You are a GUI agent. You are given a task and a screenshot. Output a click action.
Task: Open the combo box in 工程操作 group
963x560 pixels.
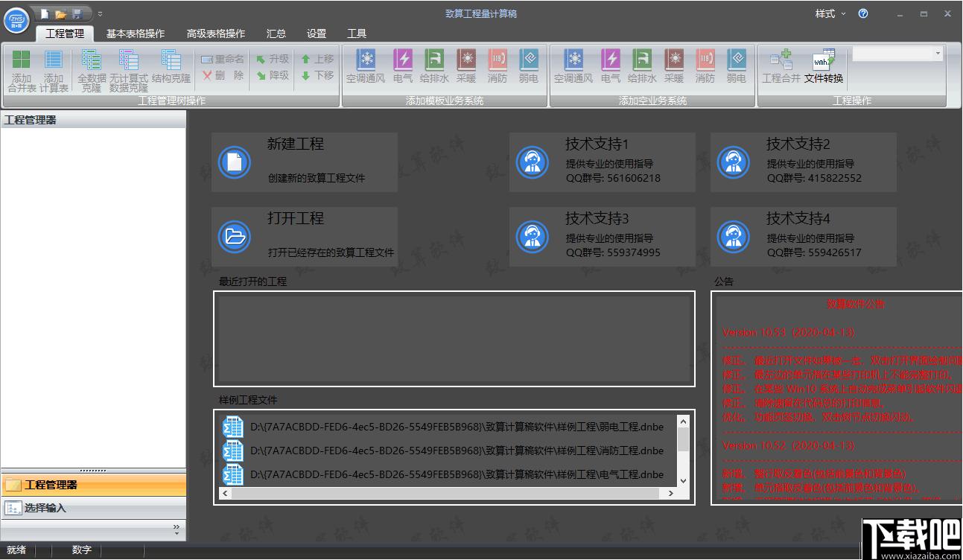(938, 54)
